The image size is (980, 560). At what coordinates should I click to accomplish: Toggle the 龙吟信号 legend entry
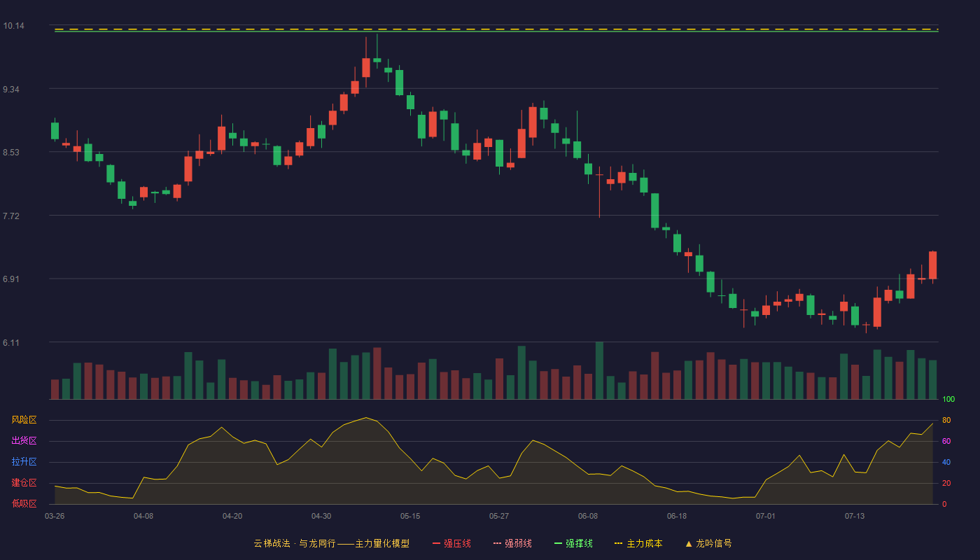click(708, 543)
